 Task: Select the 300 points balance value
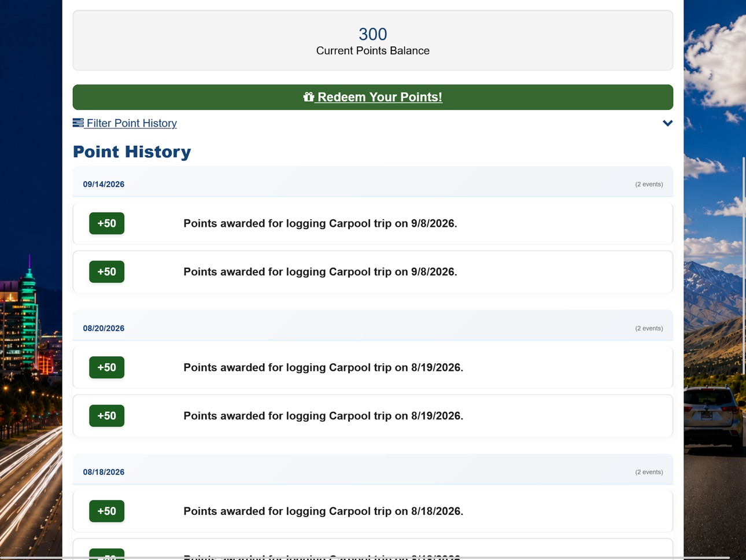[x=373, y=34]
